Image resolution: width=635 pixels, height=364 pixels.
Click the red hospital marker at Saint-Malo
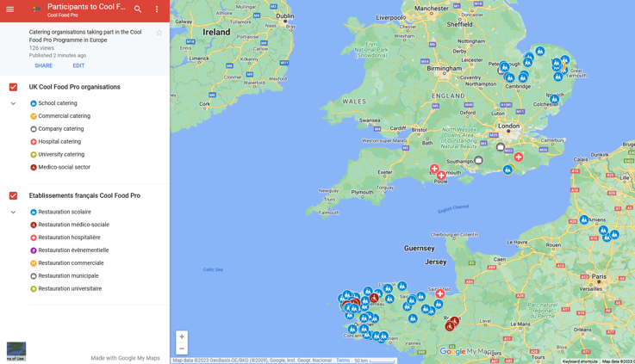point(440,293)
